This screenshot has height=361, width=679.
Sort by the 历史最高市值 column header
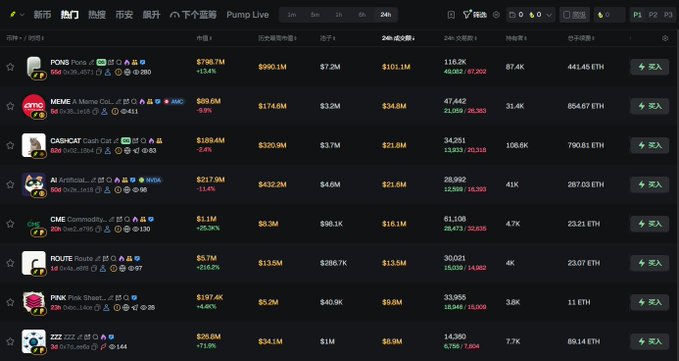pyautogui.click(x=278, y=39)
